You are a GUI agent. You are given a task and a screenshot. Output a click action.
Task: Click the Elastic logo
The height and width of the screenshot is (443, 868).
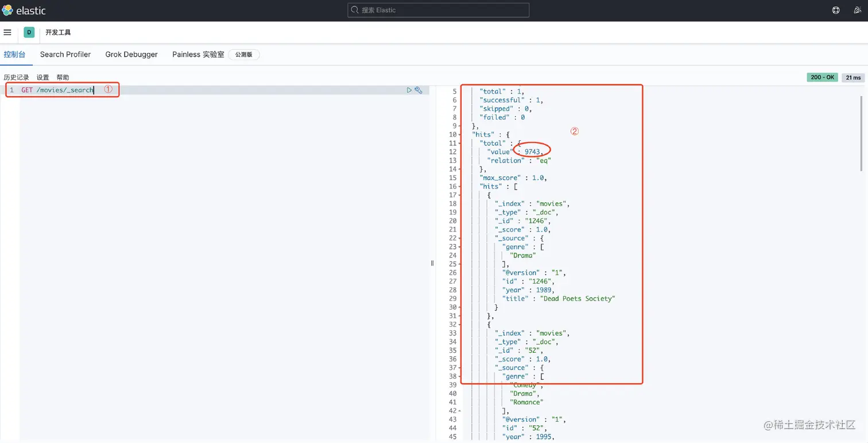[x=24, y=10]
